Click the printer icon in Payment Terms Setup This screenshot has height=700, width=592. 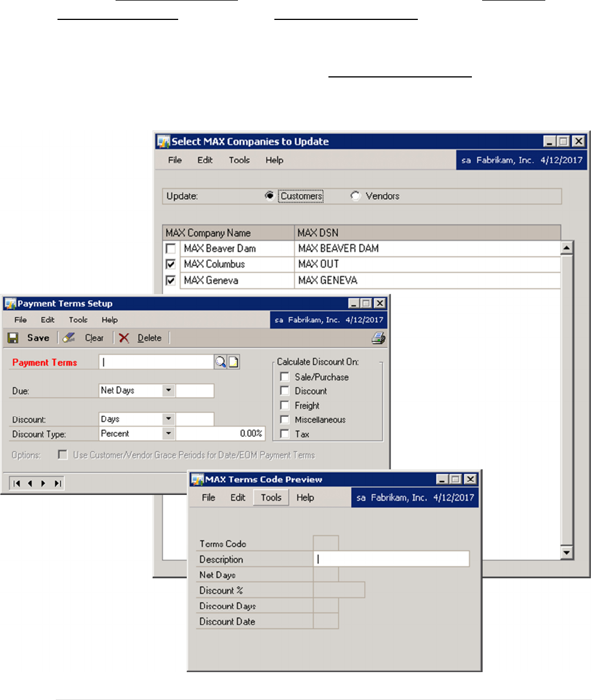379,338
